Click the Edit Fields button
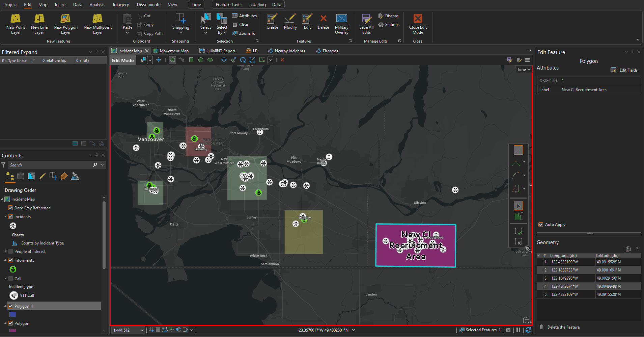Image resolution: width=644 pixels, height=337 pixels. [x=624, y=70]
